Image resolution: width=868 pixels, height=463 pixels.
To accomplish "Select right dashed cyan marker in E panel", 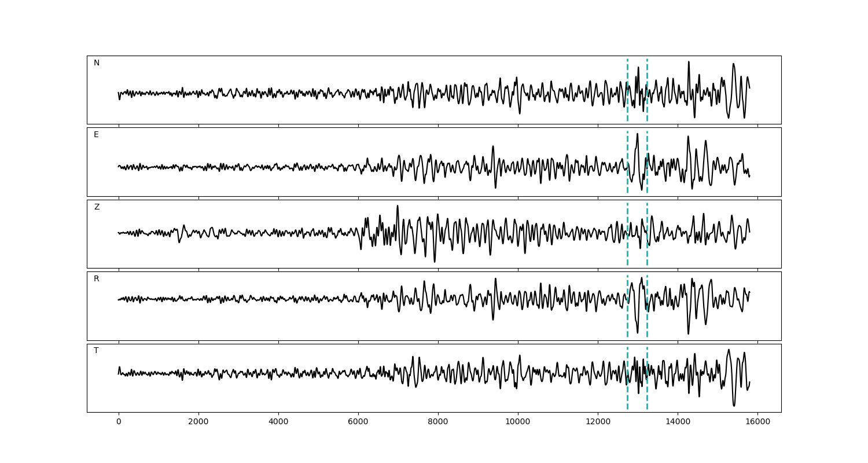I will [x=647, y=145].
